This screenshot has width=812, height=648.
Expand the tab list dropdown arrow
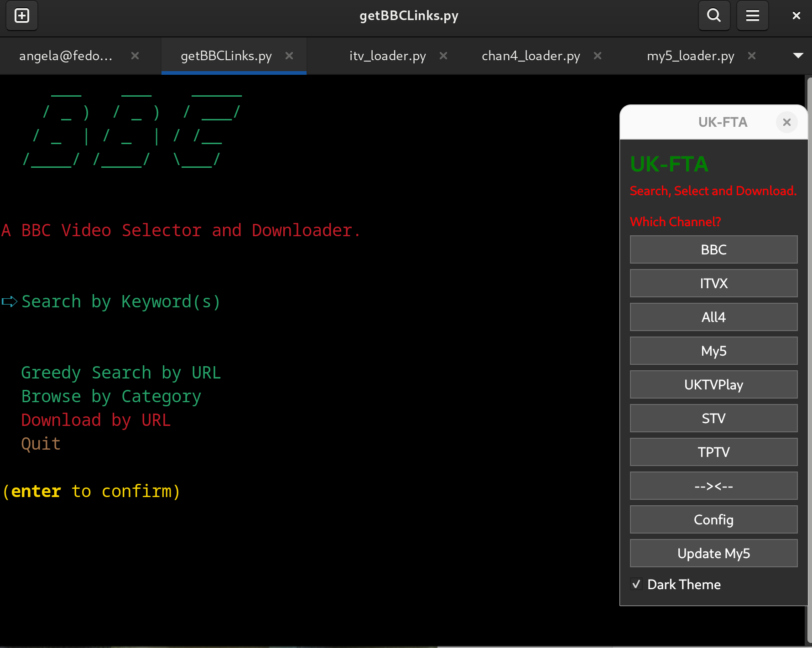point(798,56)
